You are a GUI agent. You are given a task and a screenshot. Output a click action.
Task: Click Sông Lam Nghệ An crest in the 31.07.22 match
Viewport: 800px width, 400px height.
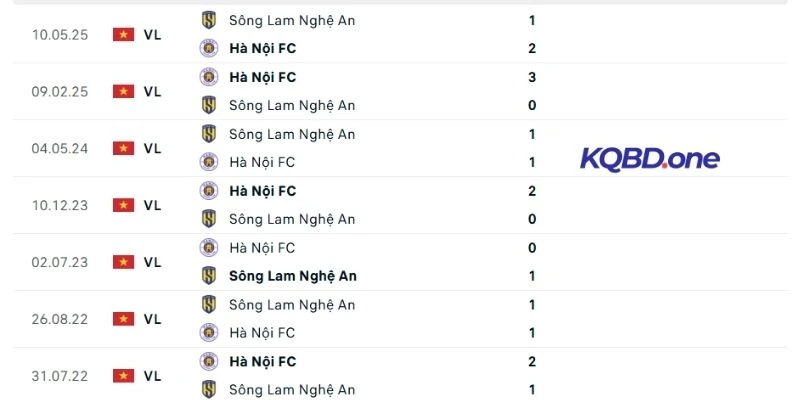(x=209, y=390)
